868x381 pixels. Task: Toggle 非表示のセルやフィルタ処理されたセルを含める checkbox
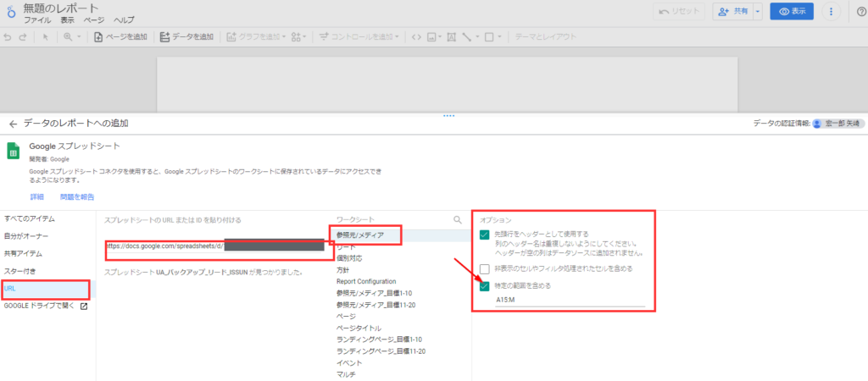tap(485, 268)
